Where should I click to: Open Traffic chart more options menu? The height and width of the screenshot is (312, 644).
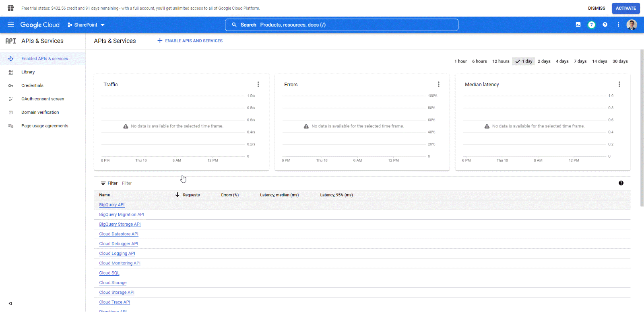(x=258, y=84)
